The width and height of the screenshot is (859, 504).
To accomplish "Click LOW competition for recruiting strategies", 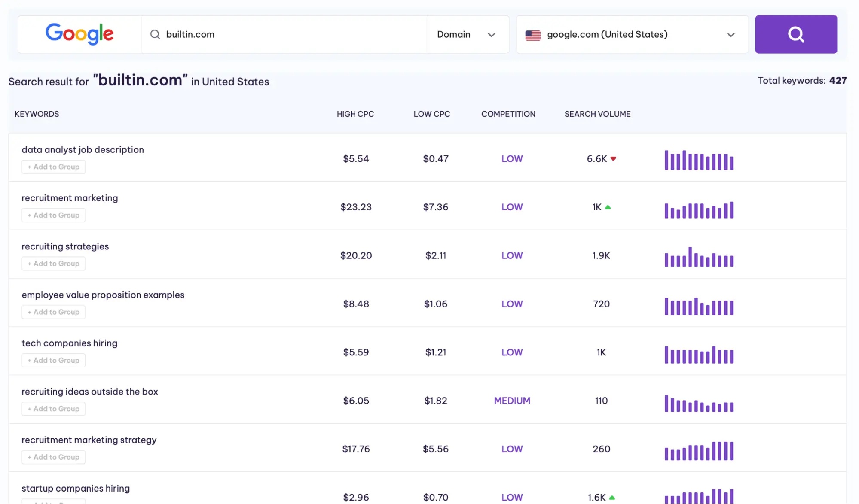I will click(x=512, y=256).
